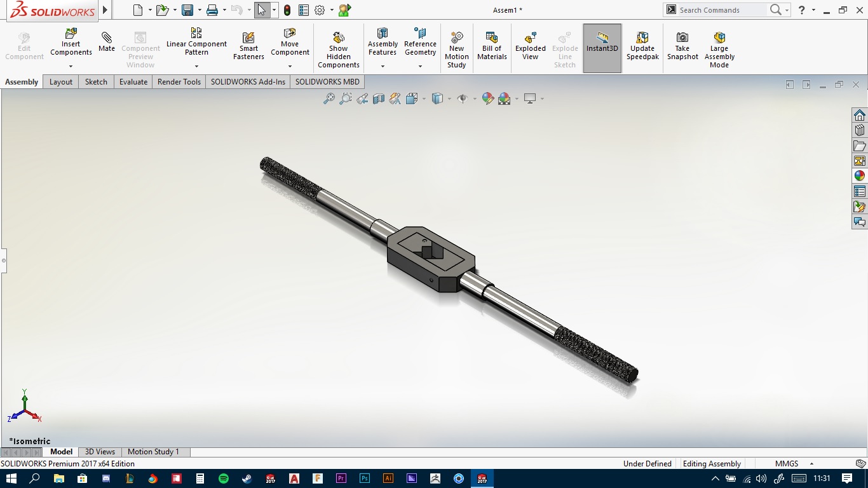Open the Assembly Features dropdown arrow
868x488 pixels.
coord(383,66)
